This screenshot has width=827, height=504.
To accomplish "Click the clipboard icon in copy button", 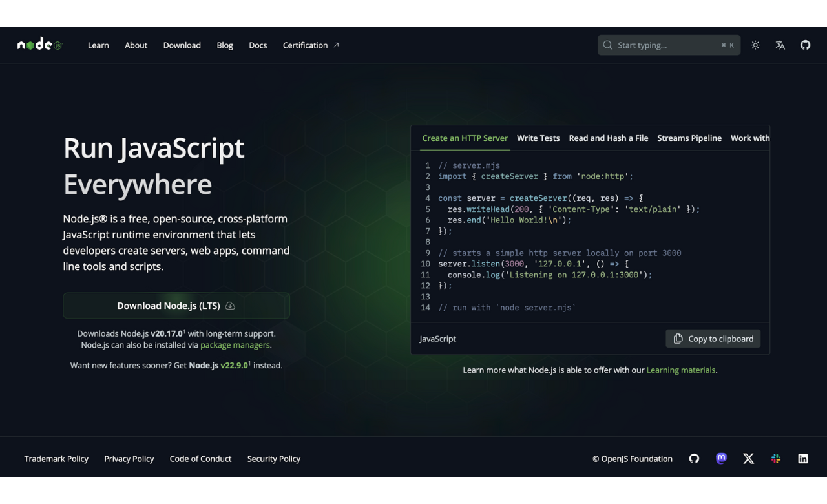I will [678, 339].
